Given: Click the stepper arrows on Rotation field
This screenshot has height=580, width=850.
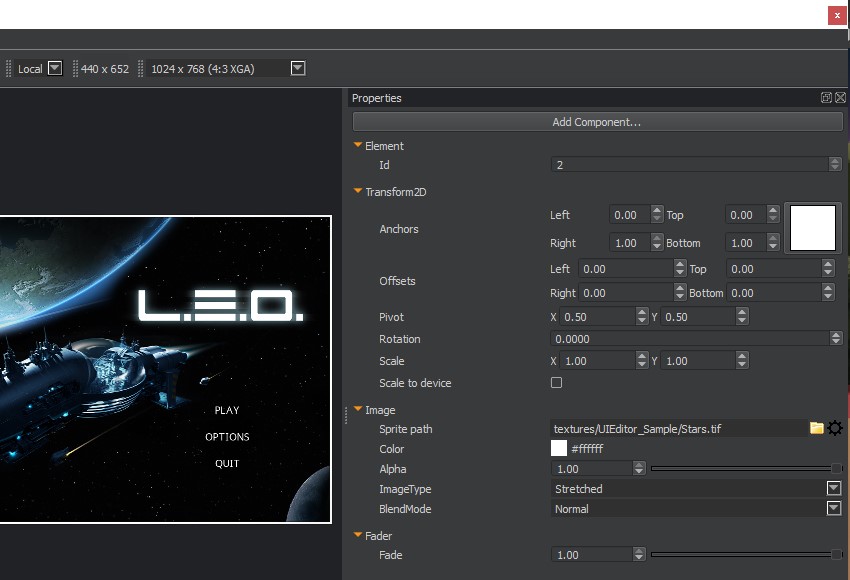Looking at the screenshot, I should pyautogui.click(x=836, y=339).
